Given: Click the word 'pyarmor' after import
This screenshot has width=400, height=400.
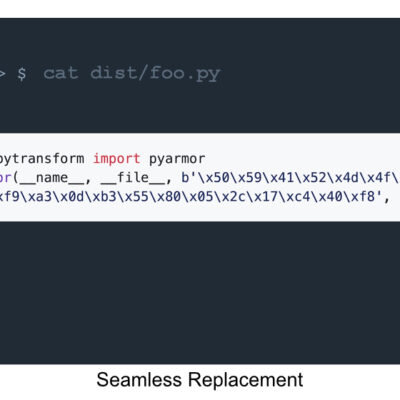Looking at the screenshot, I should click(x=177, y=159).
